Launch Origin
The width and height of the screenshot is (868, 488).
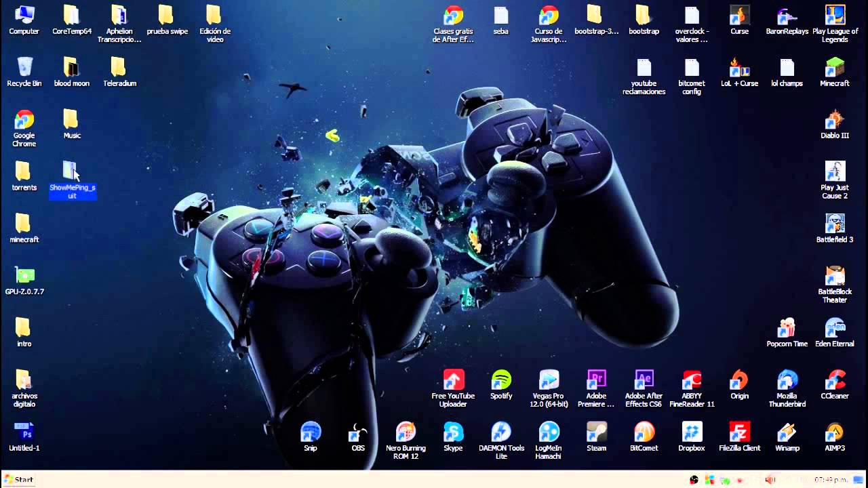point(739,386)
